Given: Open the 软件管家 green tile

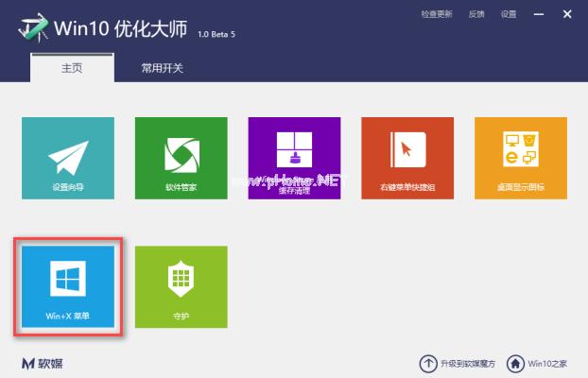Looking at the screenshot, I should click(182, 158).
